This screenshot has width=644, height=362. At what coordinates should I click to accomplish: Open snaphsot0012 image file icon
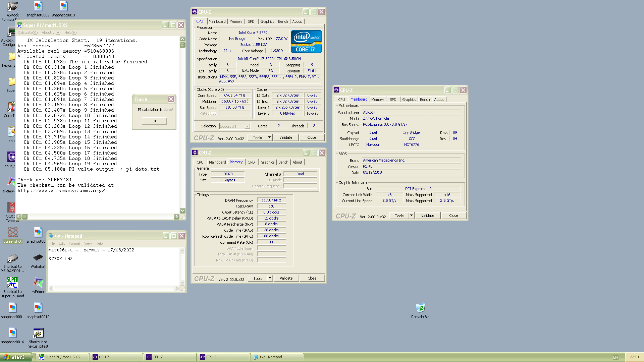pyautogui.click(x=38, y=310)
